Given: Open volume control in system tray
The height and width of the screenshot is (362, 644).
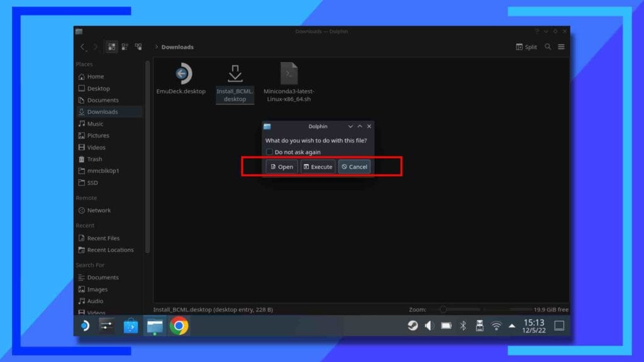Looking at the screenshot, I should [x=429, y=326].
